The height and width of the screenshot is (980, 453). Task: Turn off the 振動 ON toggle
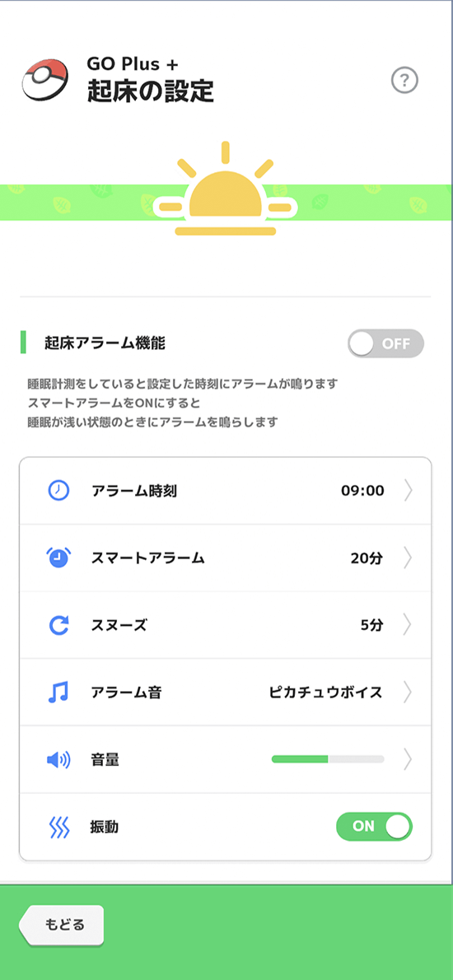click(x=374, y=826)
